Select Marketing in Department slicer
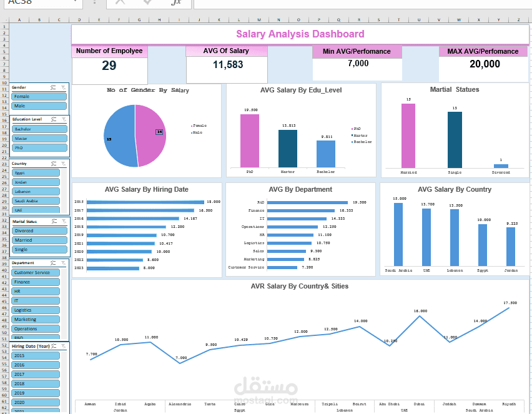 coord(36,319)
